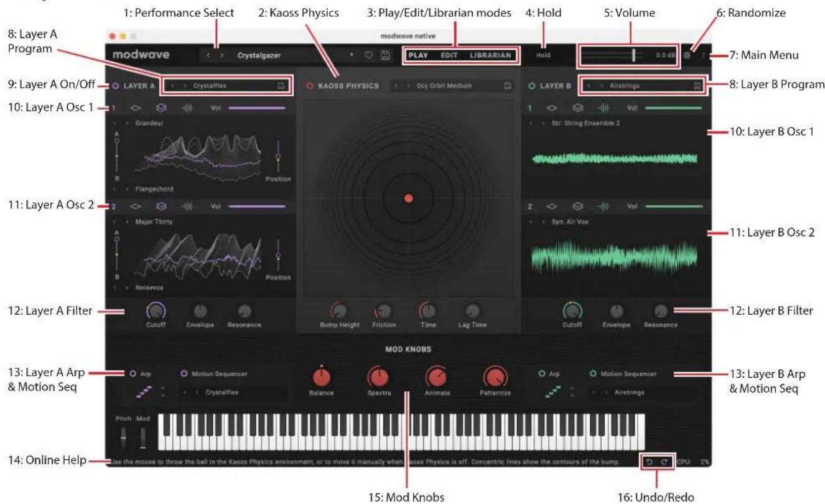This screenshot has height=504, width=825.
Task: Click the Spectra mod knob
Action: click(378, 376)
